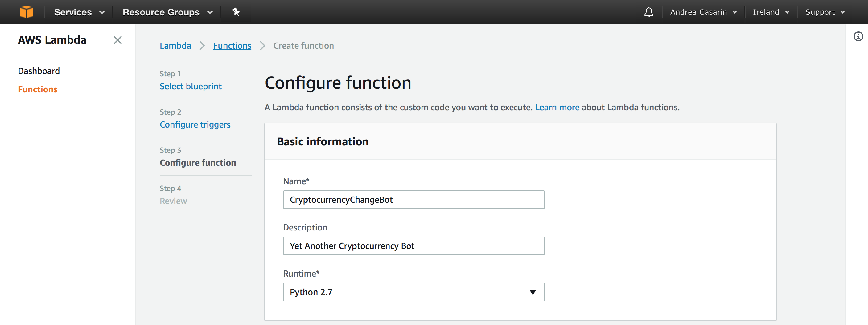
Task: Select the Configure function step
Action: (x=198, y=163)
